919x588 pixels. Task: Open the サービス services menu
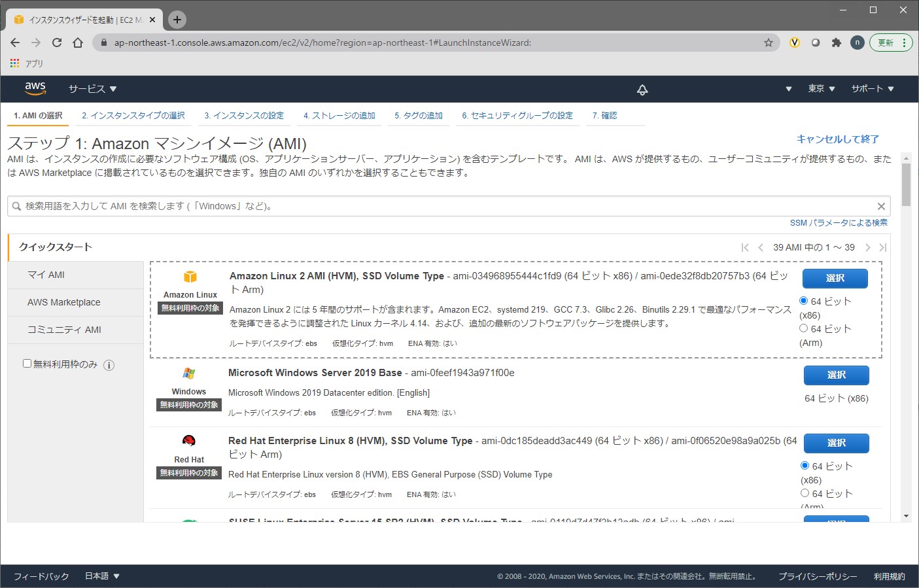point(92,89)
